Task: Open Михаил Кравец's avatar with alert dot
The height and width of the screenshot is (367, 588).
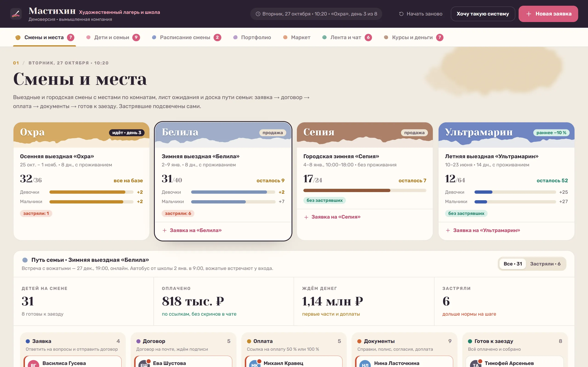Action: [255, 364]
